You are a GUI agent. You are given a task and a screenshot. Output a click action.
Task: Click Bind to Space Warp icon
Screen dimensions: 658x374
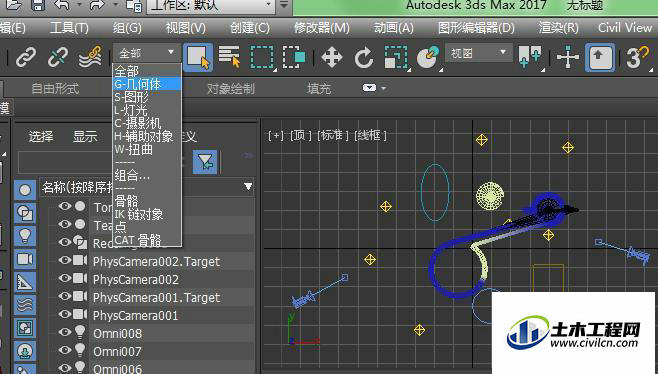[x=90, y=57]
